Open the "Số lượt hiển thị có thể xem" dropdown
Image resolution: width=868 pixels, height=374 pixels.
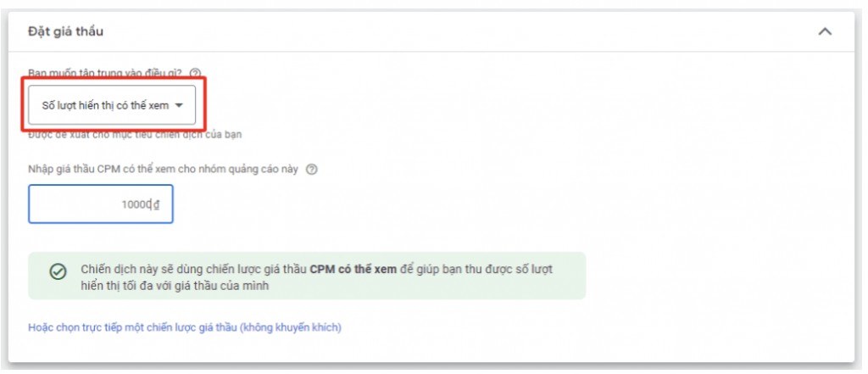[x=112, y=106]
